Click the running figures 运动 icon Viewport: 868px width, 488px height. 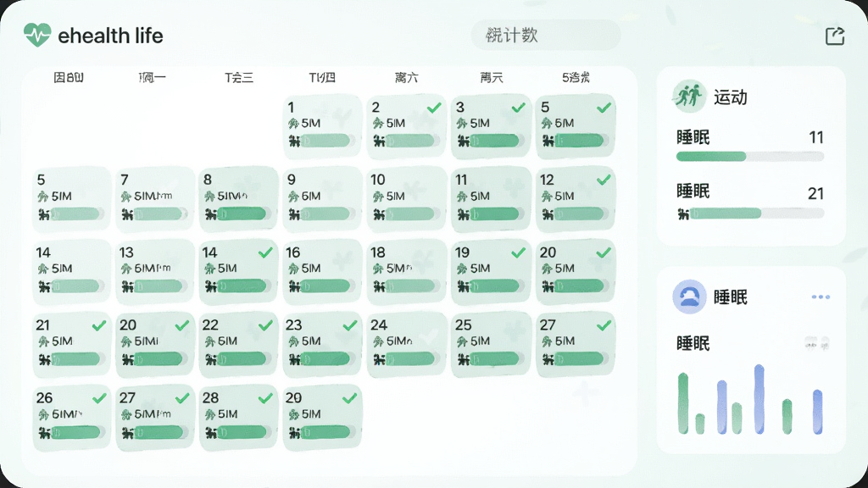[x=689, y=97]
